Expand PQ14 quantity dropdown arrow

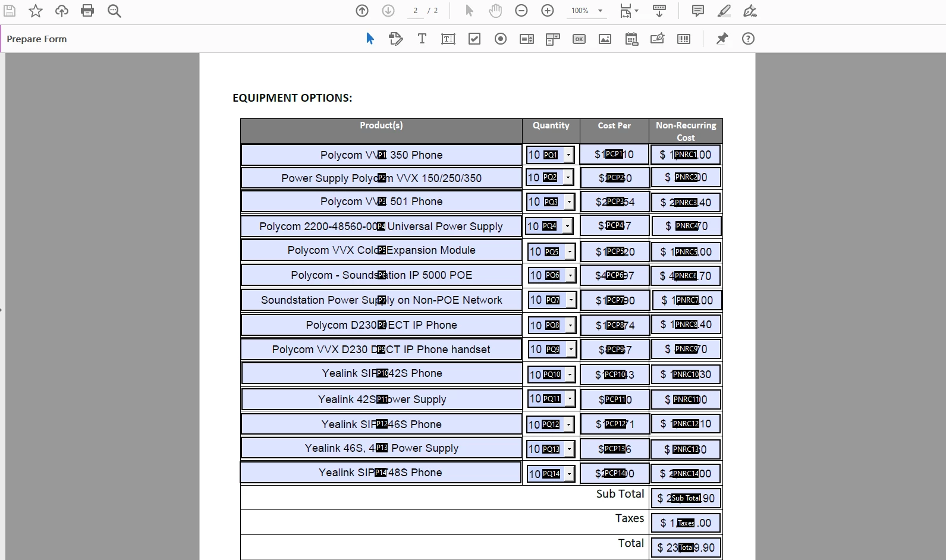point(569,473)
